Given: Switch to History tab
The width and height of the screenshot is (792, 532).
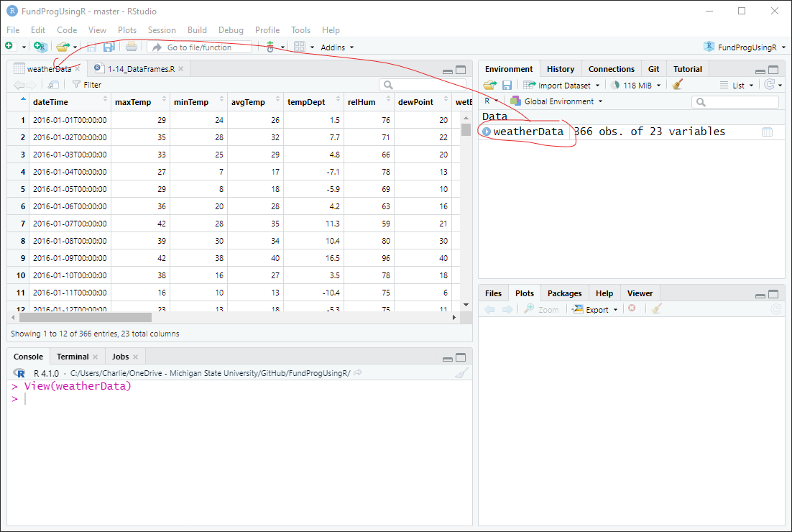Looking at the screenshot, I should pyautogui.click(x=560, y=69).
